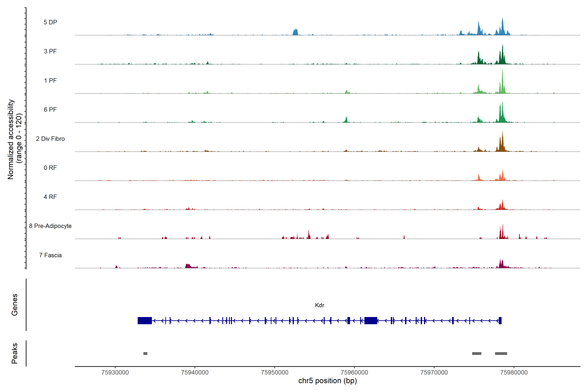Select the 8 Pre-Adipocyte label
Image resolution: width=588 pixels, height=392 pixels.
point(50,226)
